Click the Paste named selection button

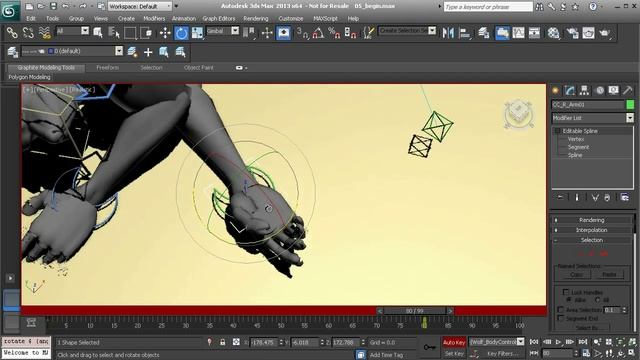609,275
